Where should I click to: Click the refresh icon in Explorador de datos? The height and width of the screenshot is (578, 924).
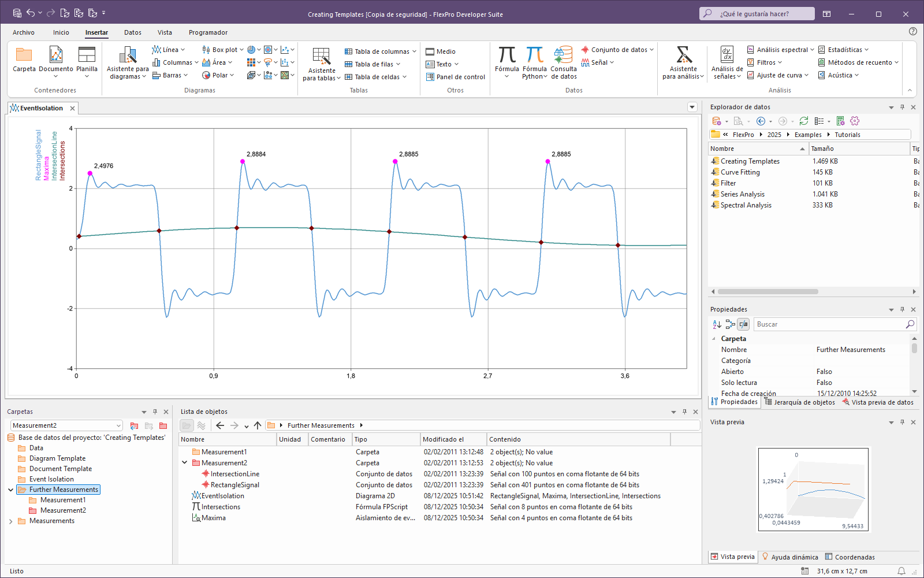point(803,121)
